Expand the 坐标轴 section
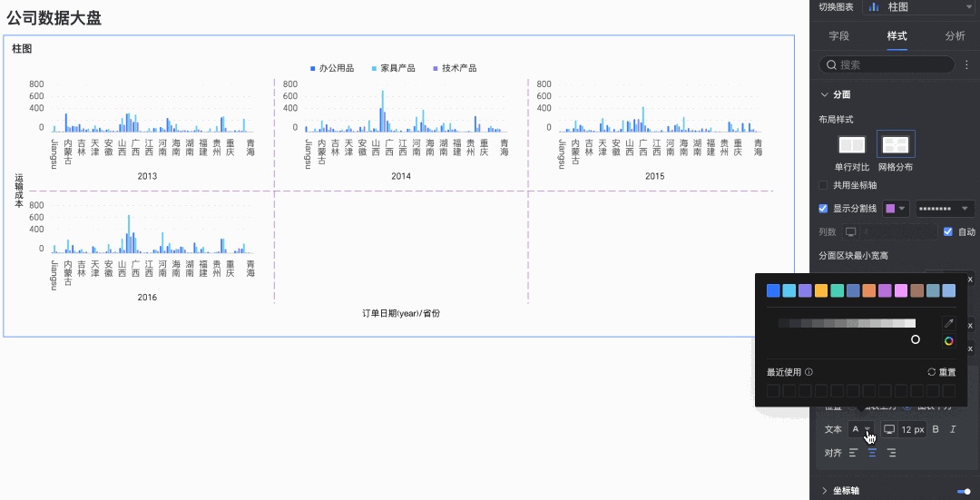Viewport: 980px width, 500px height. pos(824,491)
